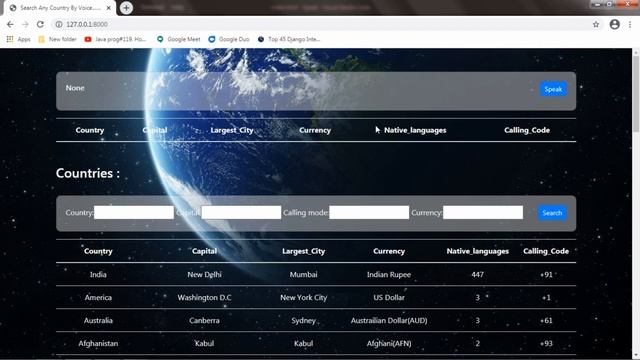Select the Search Any Country By Voice tab
The image size is (640, 360).
(x=60, y=8)
